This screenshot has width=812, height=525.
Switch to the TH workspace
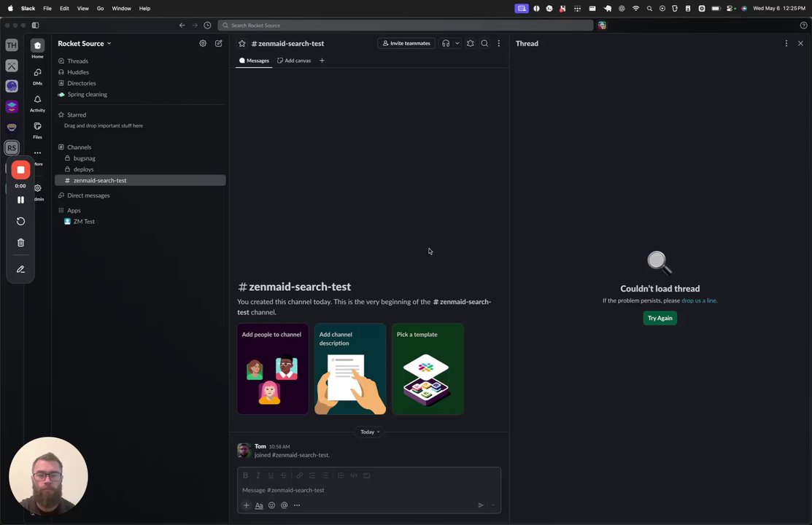click(12, 45)
